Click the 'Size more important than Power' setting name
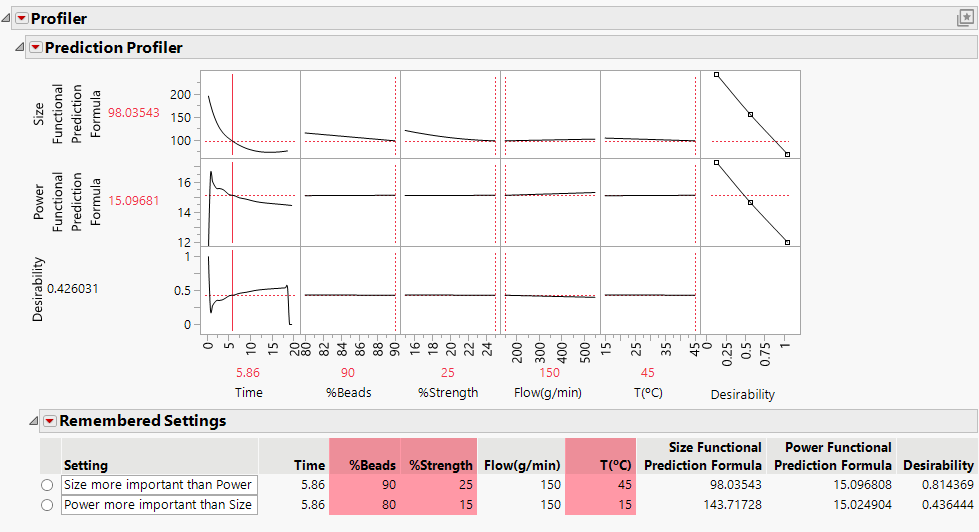This screenshot has height=532, width=979. (x=158, y=485)
